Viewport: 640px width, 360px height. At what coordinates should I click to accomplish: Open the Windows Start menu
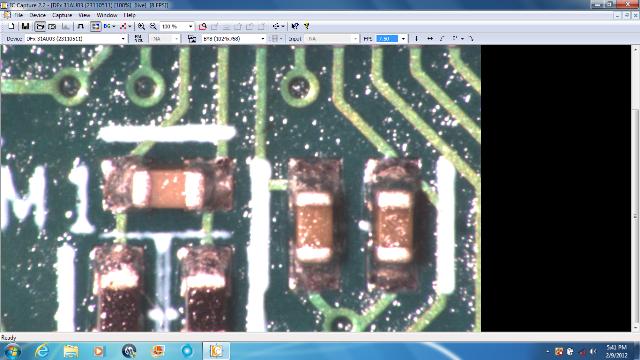coord(12,351)
